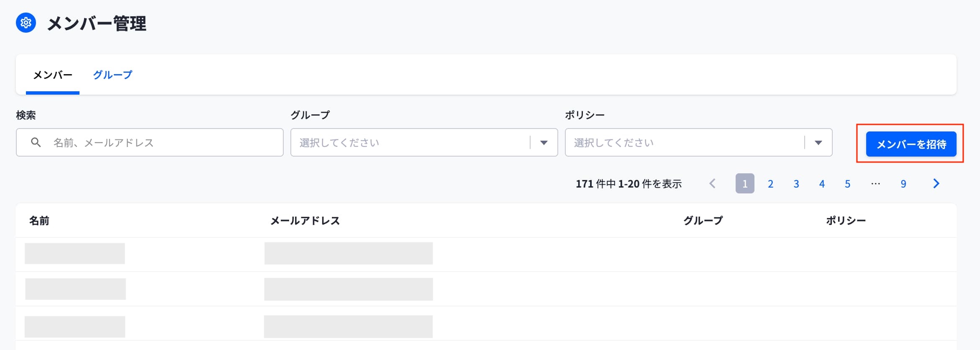Expand the グループ filter dropdown arrow
The image size is (980, 350).
544,143
